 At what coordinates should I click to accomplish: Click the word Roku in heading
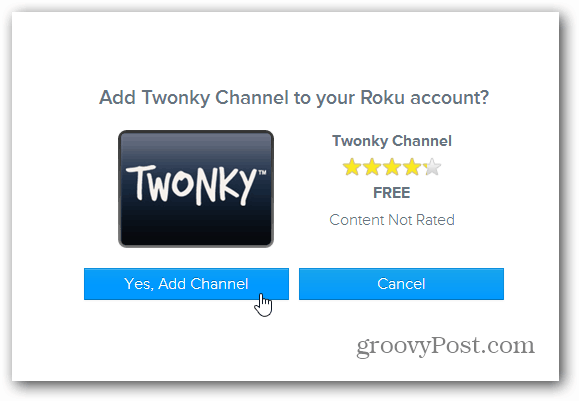point(383,98)
